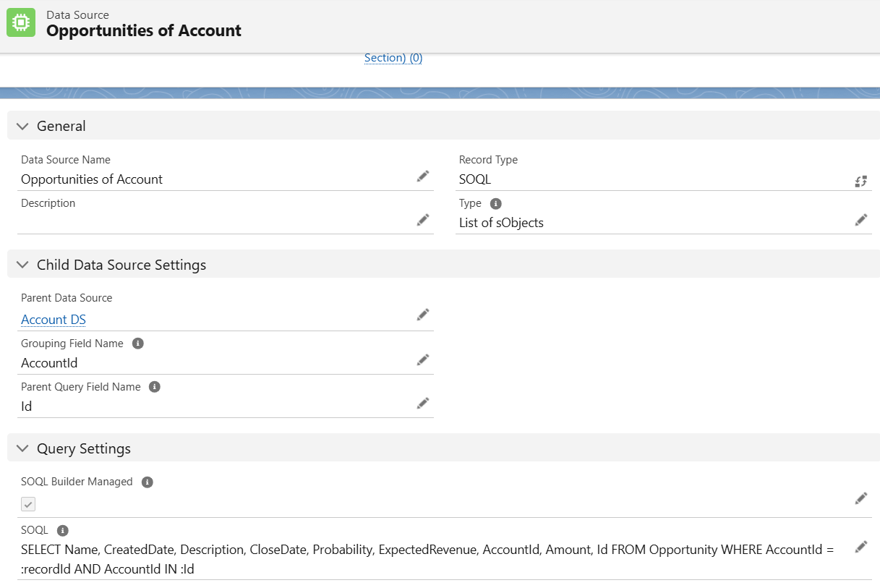Edit Parent Query Field Name pencil icon
Image resolution: width=880 pixels, height=588 pixels.
pyautogui.click(x=423, y=404)
